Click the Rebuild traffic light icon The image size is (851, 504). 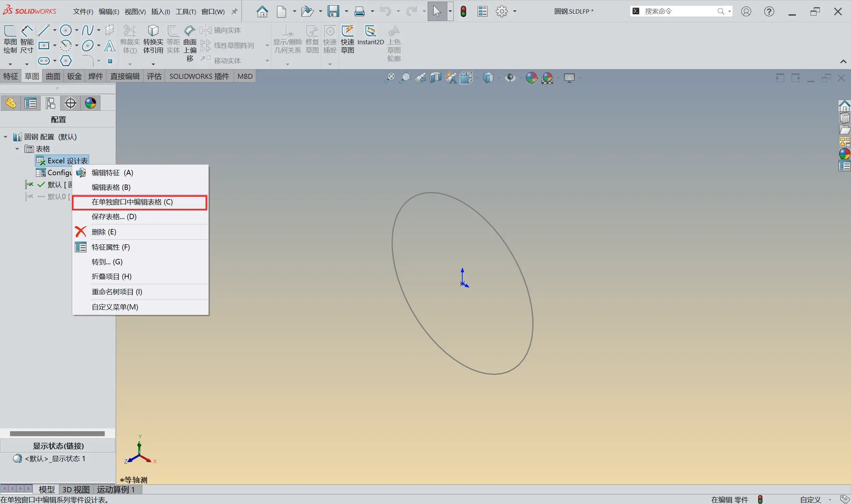click(463, 11)
